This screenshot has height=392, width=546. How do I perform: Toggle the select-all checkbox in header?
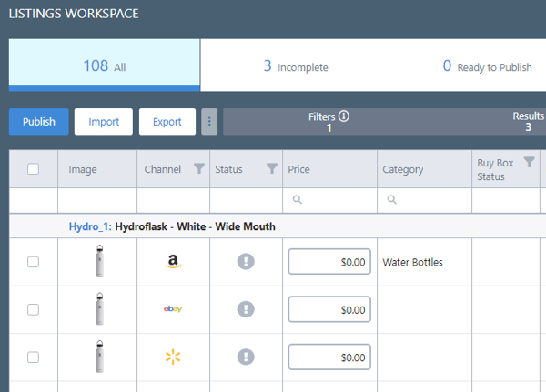click(x=34, y=169)
